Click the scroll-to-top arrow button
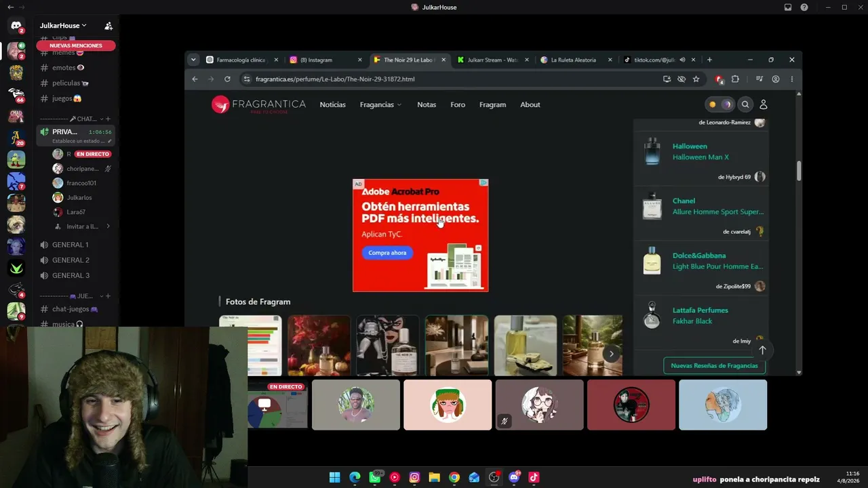Image resolution: width=868 pixels, height=488 pixels. pyautogui.click(x=762, y=350)
